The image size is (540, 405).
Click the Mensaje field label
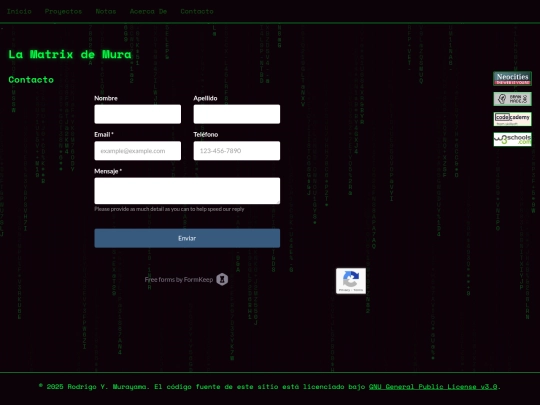coord(108,171)
